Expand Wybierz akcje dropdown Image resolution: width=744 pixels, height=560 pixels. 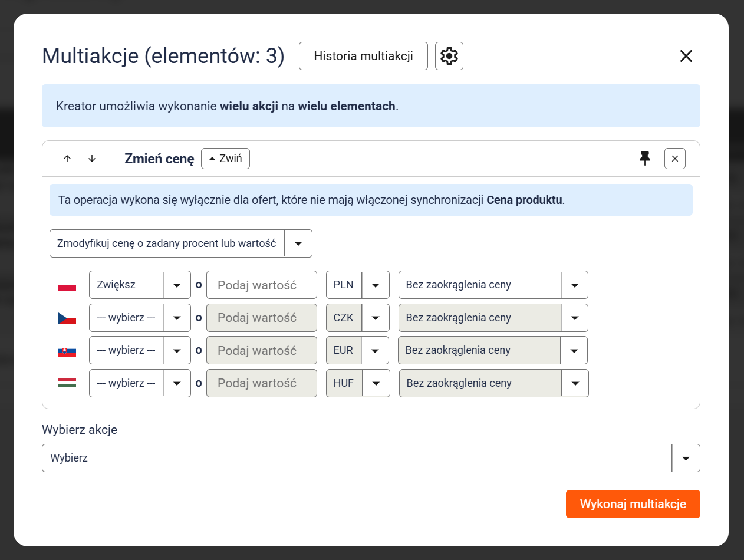[x=370, y=458]
